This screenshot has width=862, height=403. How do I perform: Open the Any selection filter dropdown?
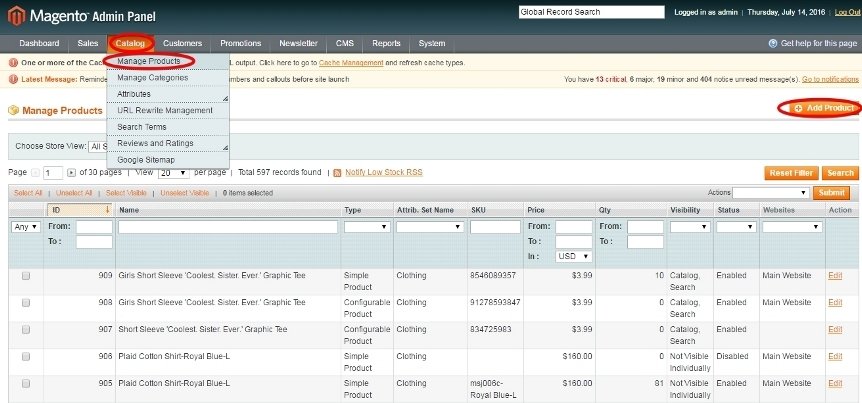click(x=26, y=227)
